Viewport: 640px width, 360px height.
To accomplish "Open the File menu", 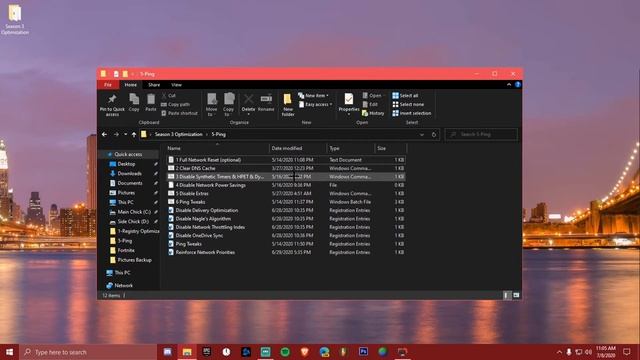I will tap(108, 84).
